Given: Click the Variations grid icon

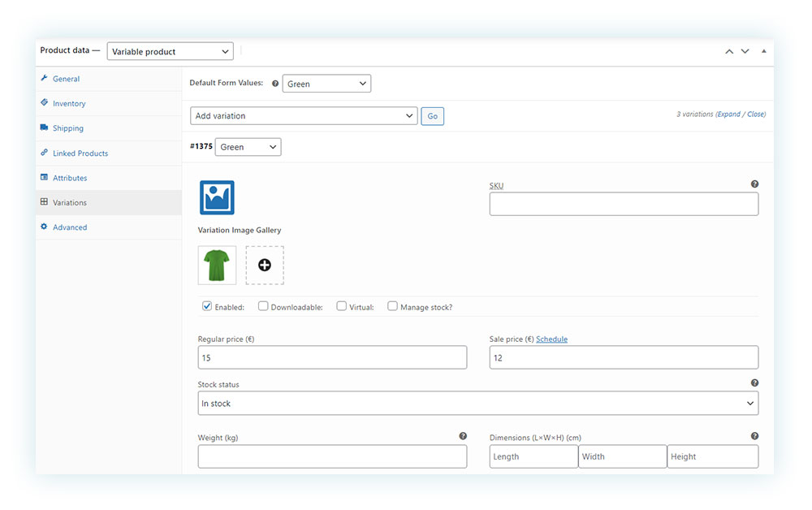Looking at the screenshot, I should 44,202.
